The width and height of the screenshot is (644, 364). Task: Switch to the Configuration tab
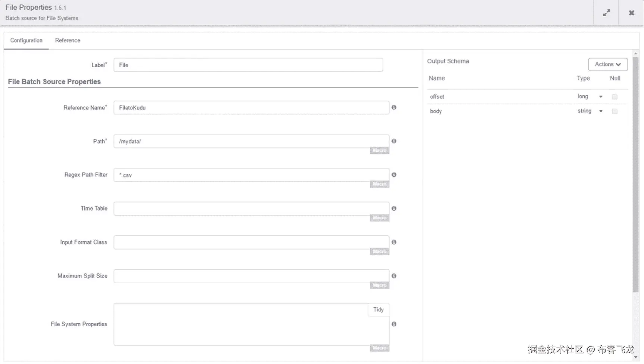pos(26,40)
